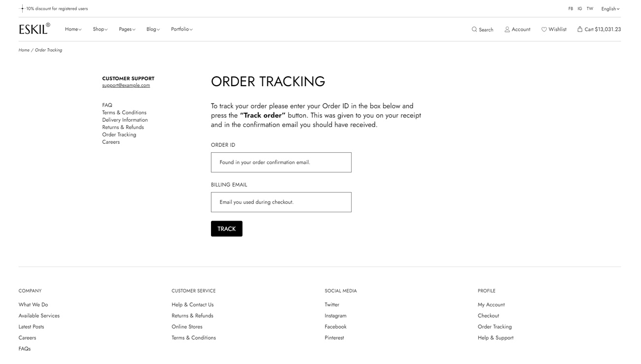
Task: Click the support@example.com email link
Action: click(126, 85)
